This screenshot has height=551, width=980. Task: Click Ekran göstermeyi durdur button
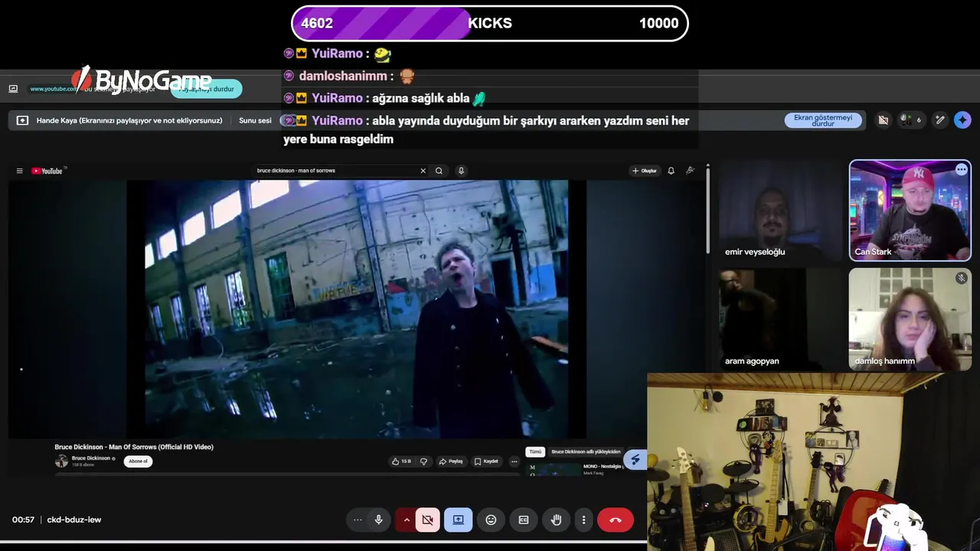coord(823,120)
